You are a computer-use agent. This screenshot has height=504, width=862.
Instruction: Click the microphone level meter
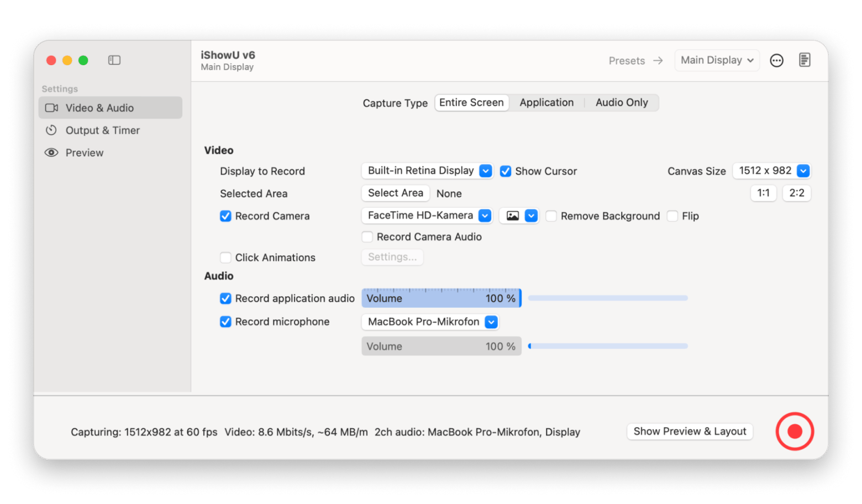point(608,346)
